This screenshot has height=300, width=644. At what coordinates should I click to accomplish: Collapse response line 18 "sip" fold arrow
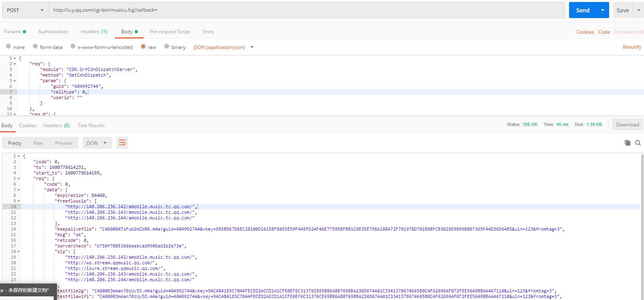[18, 251]
